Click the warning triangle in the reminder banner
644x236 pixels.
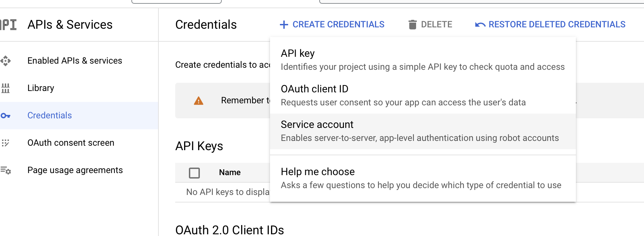[x=198, y=101]
